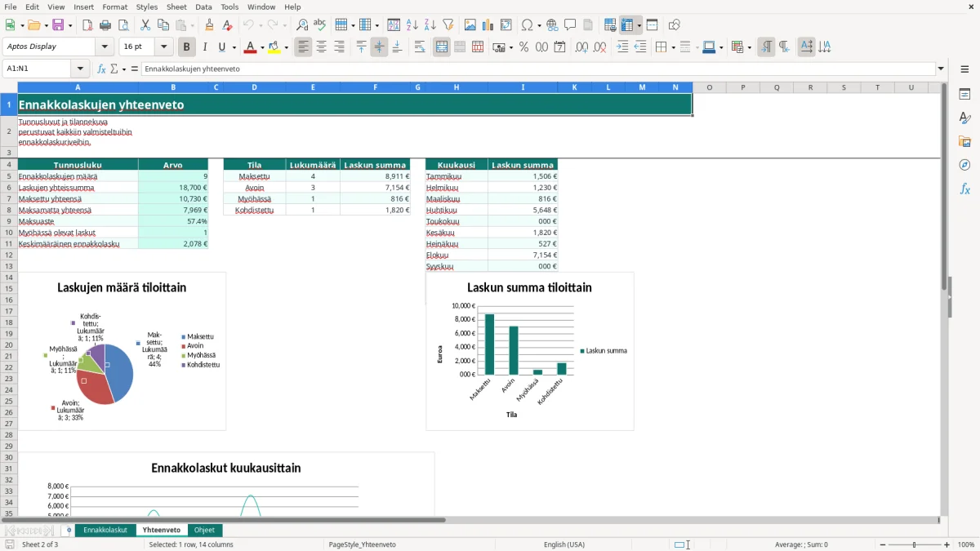Toggle merge and center cells
Screen dimensions: 980x551
coord(442,47)
